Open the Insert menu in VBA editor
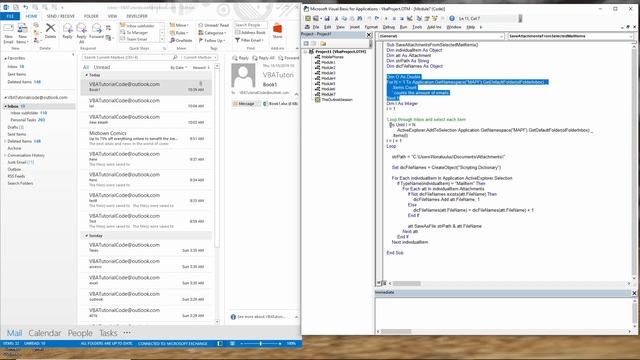The image size is (640, 360). [x=355, y=27]
